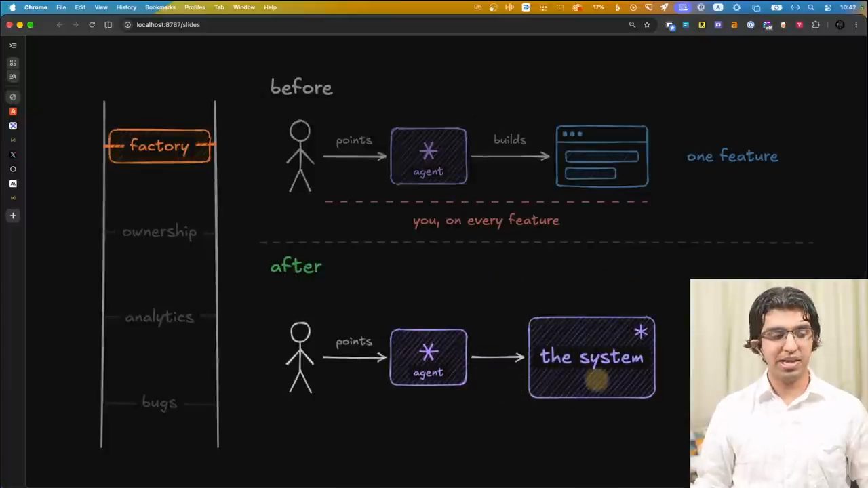Screen dimensions: 868x488
Task: Add a new tab with the plus button
Action: [13, 216]
